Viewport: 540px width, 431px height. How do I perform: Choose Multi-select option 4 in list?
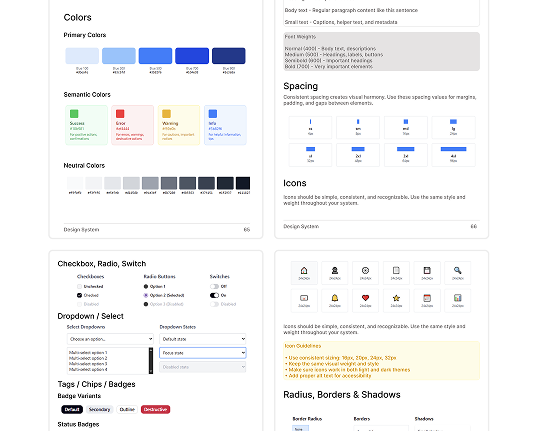pyautogui.click(x=88, y=369)
